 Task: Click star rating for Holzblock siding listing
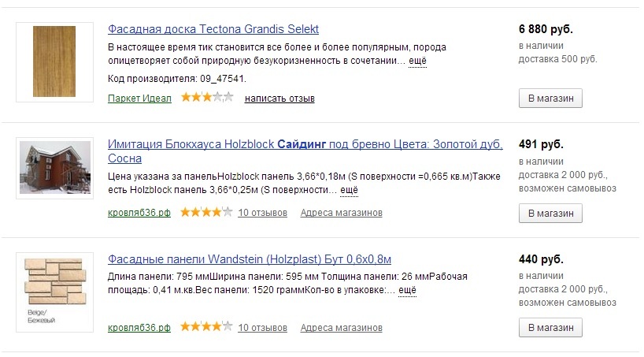tap(206, 212)
